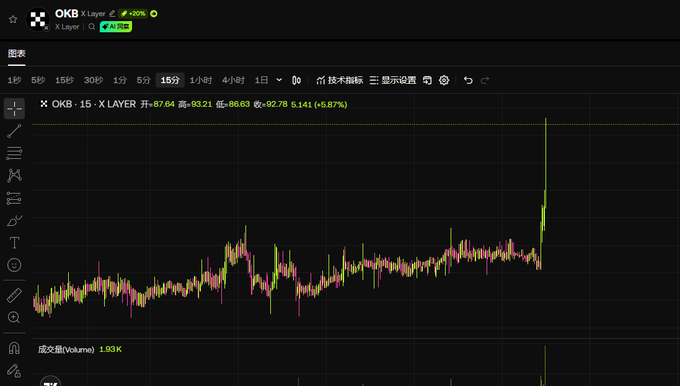The image size is (680, 386).
Task: Select the crosshair cursor tool
Action: pyautogui.click(x=14, y=108)
